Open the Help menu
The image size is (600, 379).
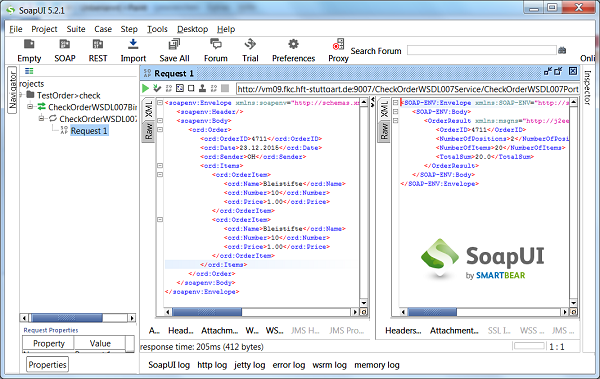coord(226,29)
